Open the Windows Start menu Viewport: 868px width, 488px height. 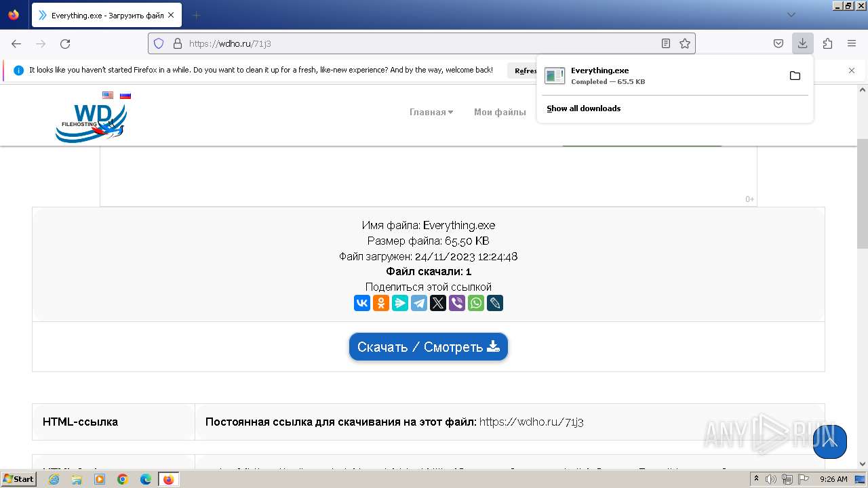pos(18,479)
